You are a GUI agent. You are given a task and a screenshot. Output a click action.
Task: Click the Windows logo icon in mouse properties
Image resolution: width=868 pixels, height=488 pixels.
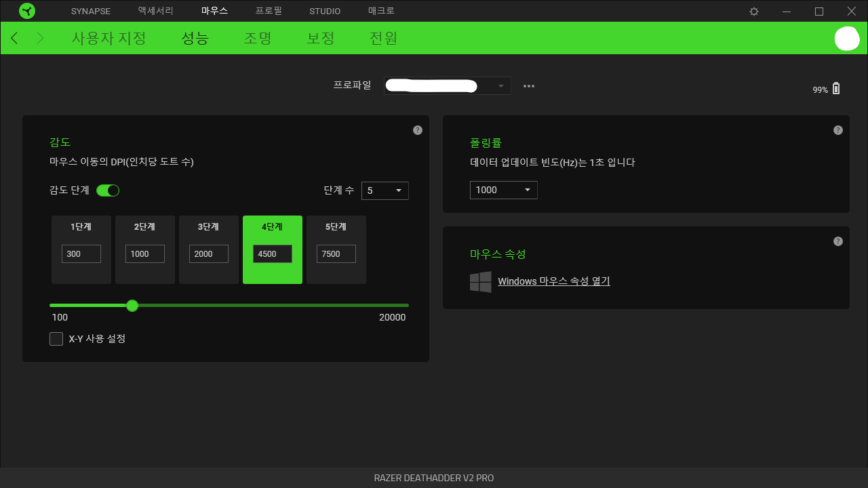[481, 282]
